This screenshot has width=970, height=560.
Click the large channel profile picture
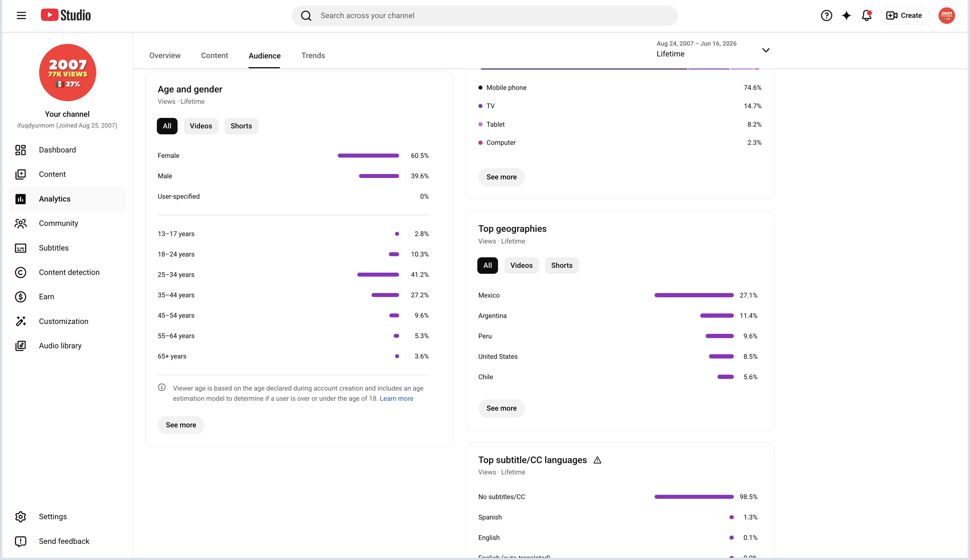pos(68,72)
